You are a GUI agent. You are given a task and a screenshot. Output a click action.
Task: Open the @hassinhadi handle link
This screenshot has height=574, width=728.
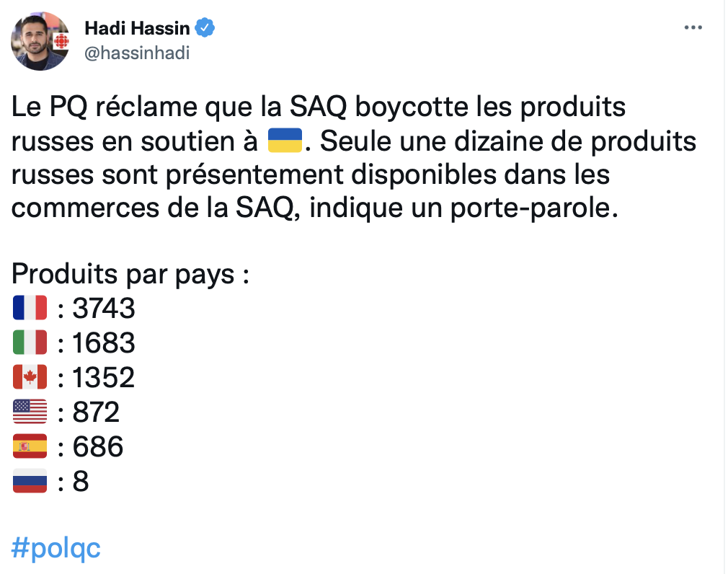point(137,53)
